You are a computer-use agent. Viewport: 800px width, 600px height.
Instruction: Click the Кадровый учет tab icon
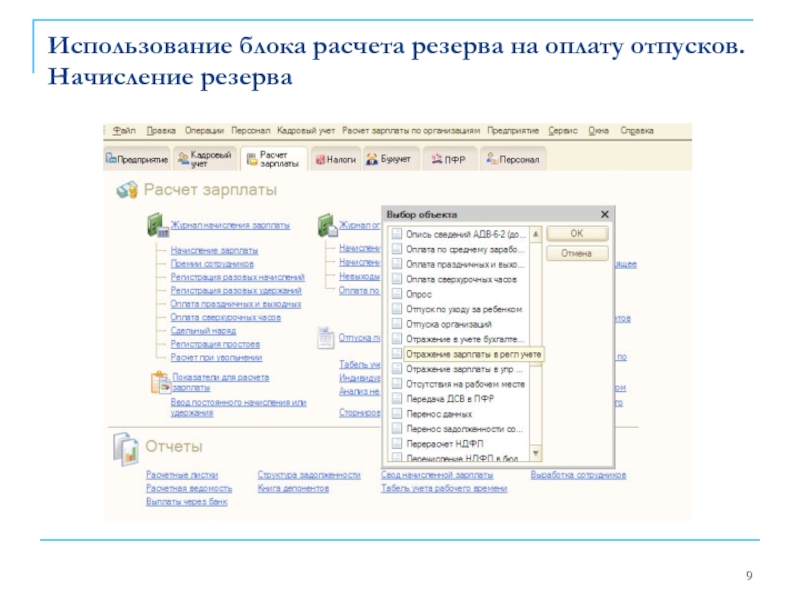(185, 157)
